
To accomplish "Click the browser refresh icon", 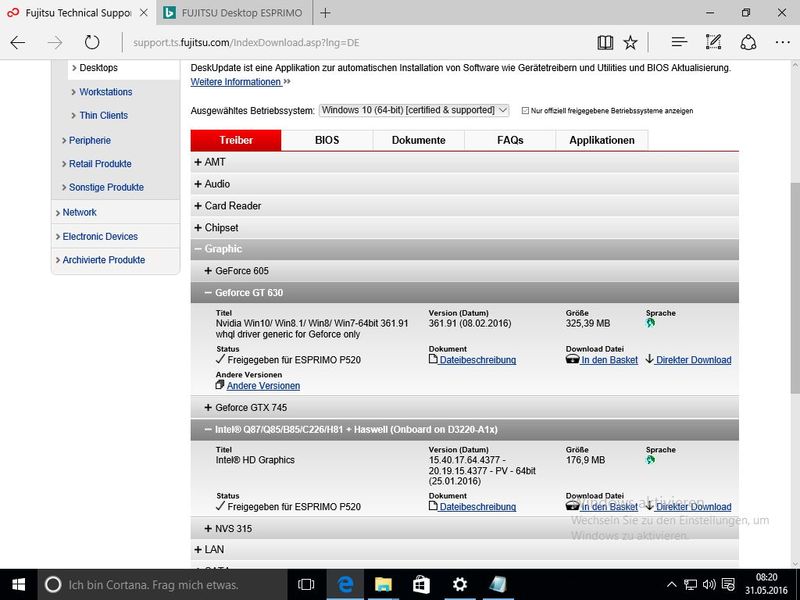I will [92, 43].
